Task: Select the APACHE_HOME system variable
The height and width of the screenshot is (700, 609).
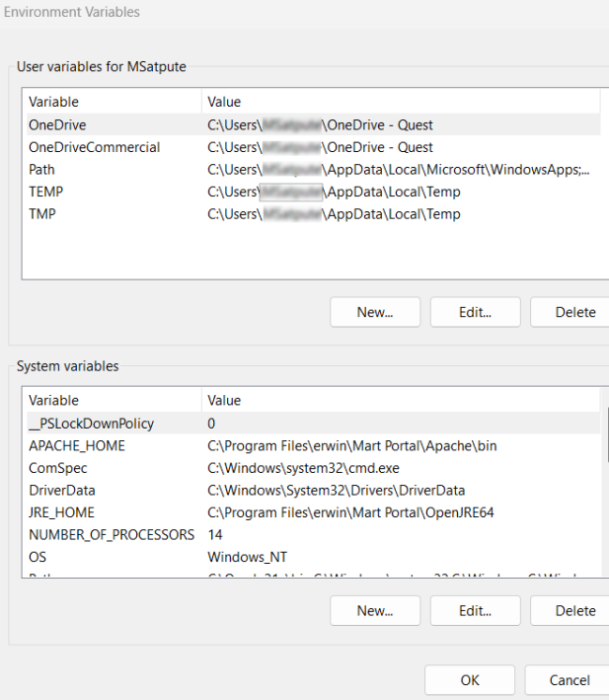Action: point(77,446)
